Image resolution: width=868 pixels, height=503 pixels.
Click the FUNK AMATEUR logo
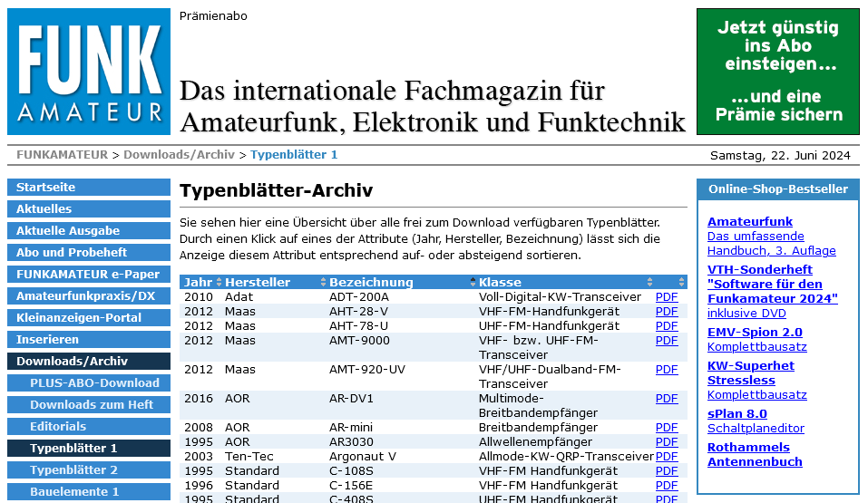pos(89,72)
